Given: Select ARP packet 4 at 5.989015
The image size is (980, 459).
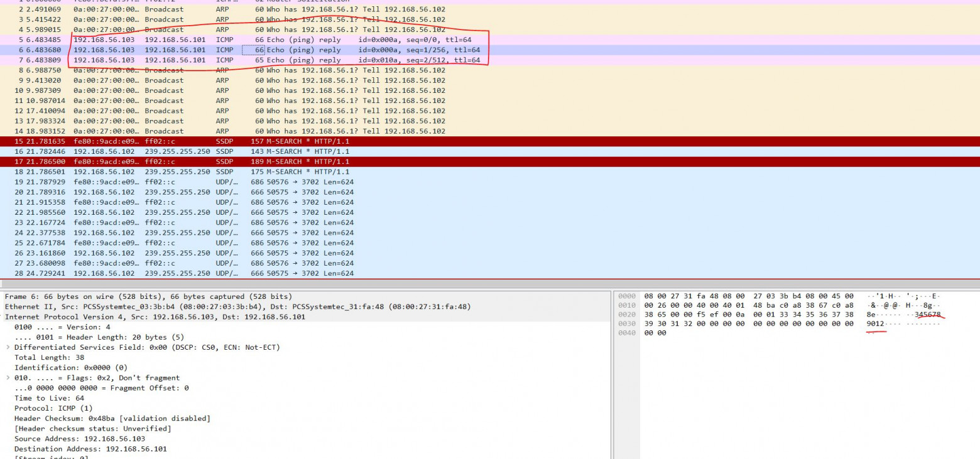Looking at the screenshot, I should [x=490, y=30].
